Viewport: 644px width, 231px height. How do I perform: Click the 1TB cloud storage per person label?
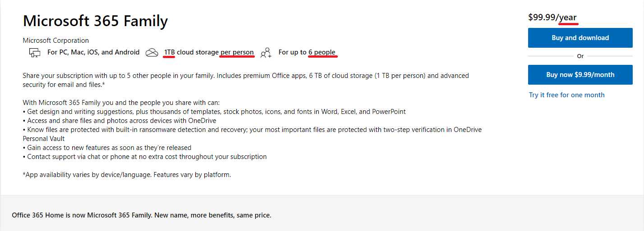click(x=209, y=52)
